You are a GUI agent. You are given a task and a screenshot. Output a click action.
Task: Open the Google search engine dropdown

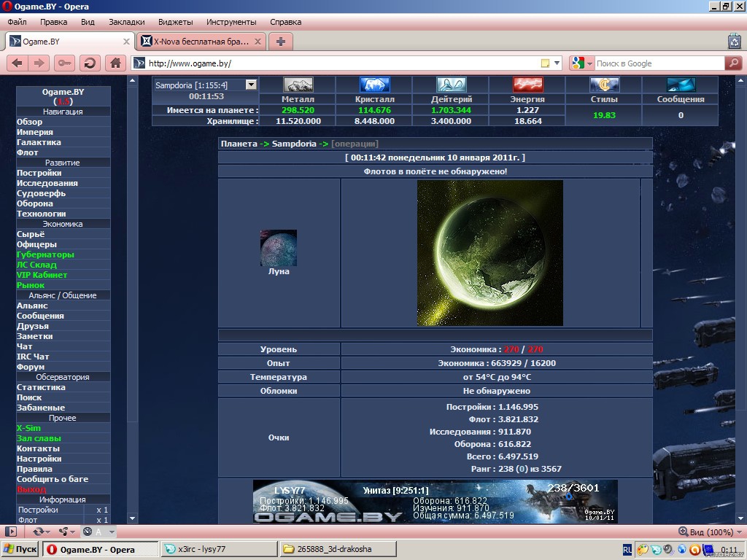point(583,63)
